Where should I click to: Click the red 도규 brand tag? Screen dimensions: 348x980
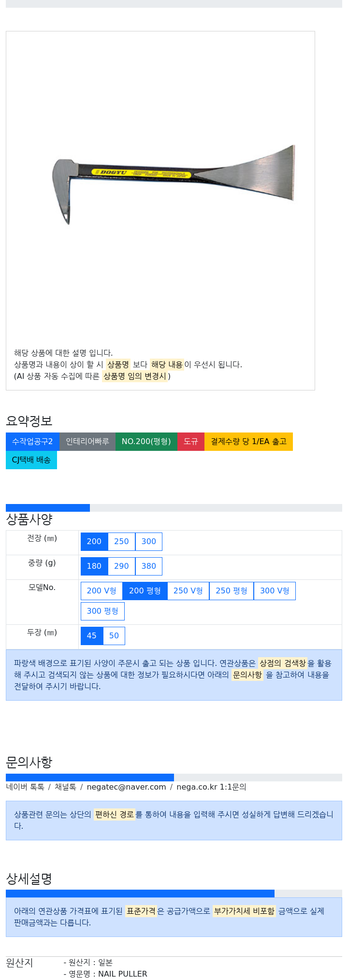[191, 442]
